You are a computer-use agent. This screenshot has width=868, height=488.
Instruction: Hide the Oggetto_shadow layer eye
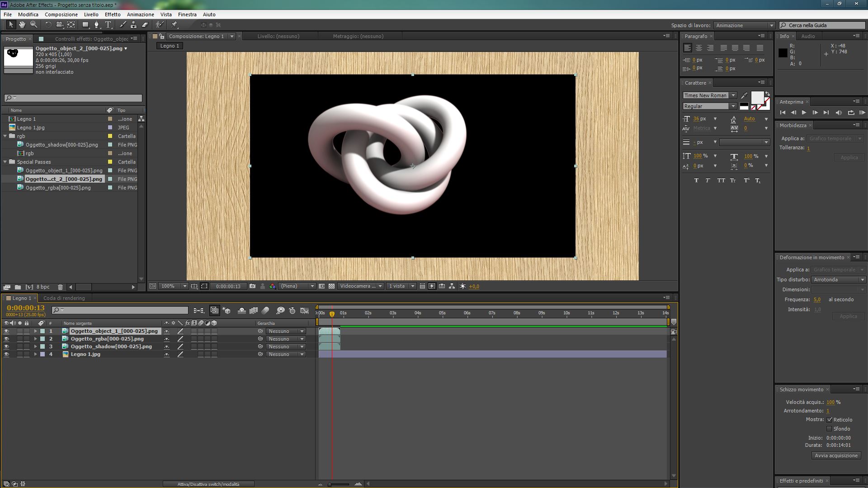coord(6,347)
